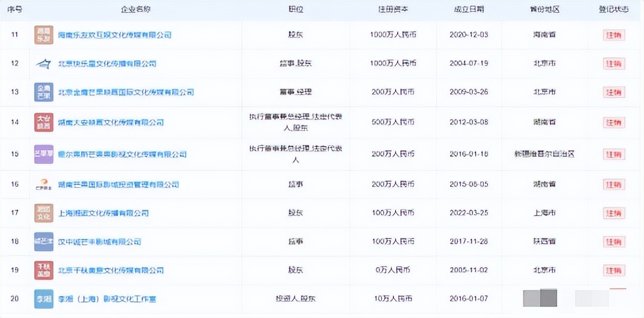The image size is (644, 318).
Task: Click the 海南乐友欢互娱 company logo icon
Action: click(44, 35)
